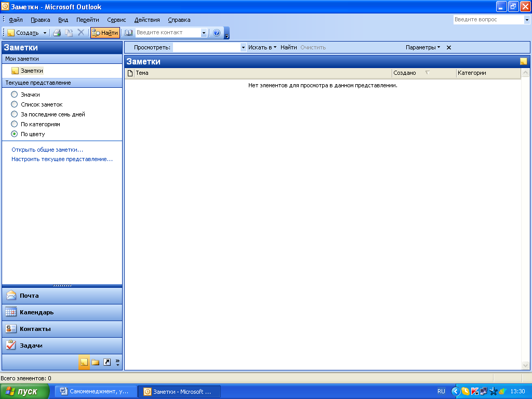The width and height of the screenshot is (532, 399).
Task: Click the RU language indicator
Action: (x=441, y=392)
